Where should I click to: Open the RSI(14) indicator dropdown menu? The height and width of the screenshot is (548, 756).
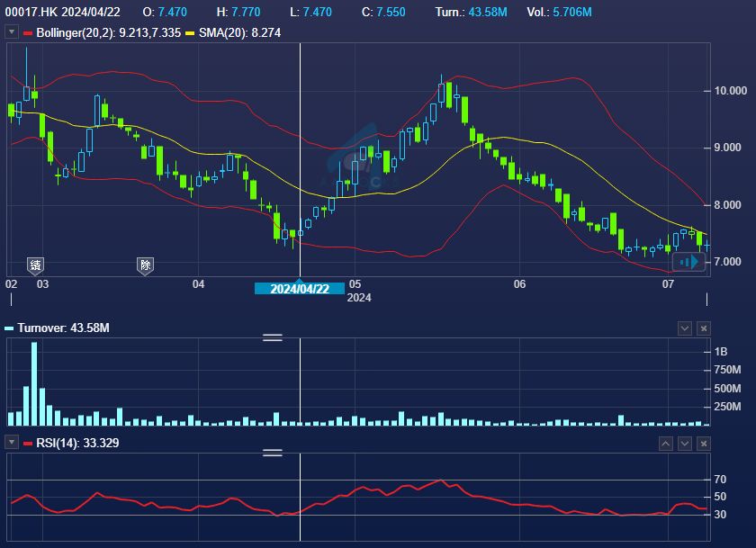[12, 443]
